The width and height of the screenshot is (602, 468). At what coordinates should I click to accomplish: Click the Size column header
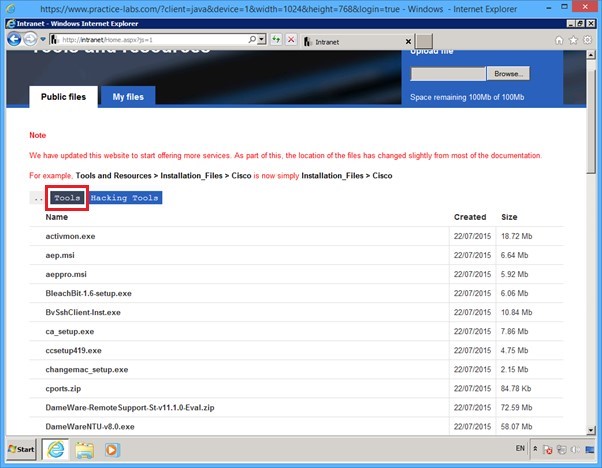click(x=509, y=217)
